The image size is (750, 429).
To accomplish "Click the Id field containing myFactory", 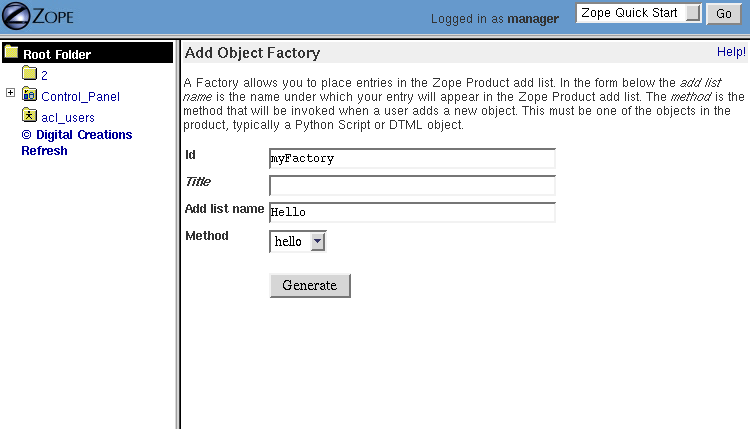I will coord(412,158).
